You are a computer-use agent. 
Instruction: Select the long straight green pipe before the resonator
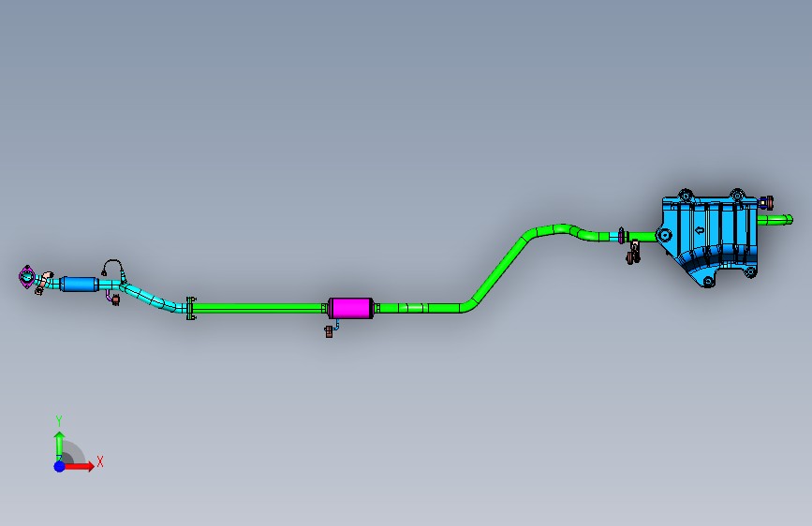click(258, 309)
